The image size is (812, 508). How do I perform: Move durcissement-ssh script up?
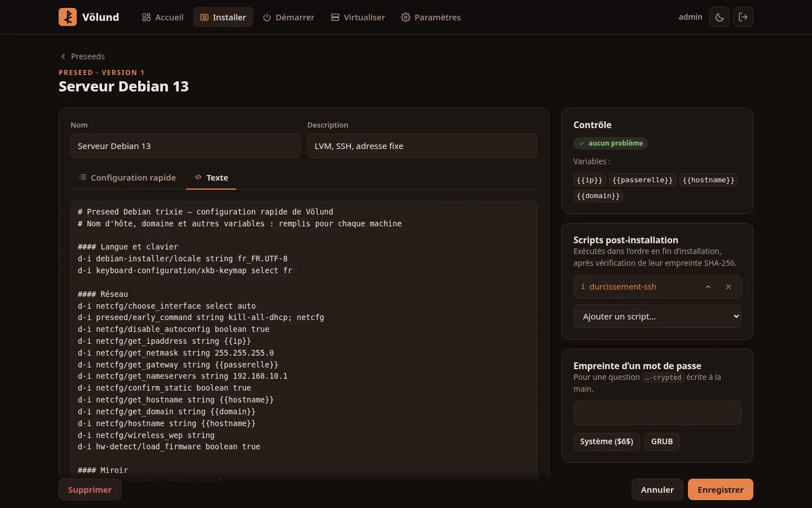click(708, 287)
